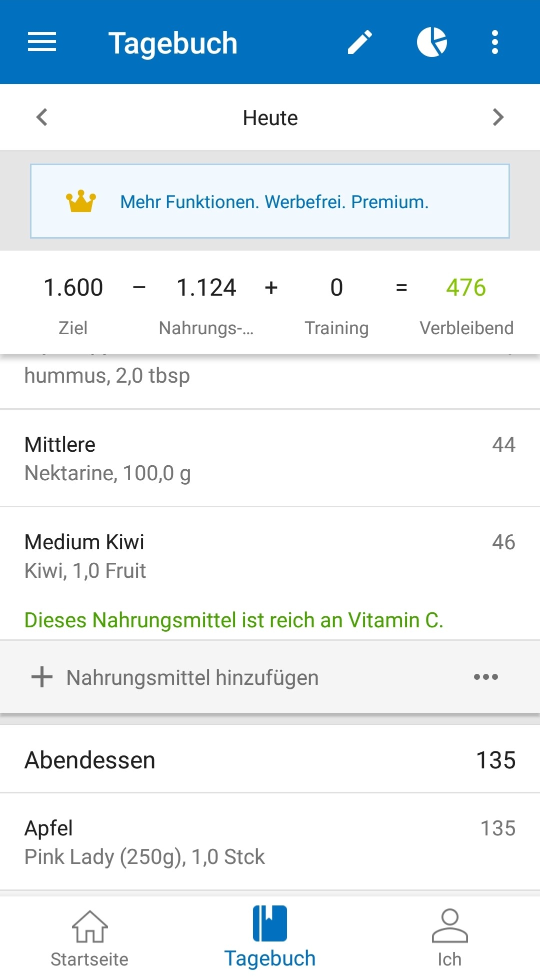Open the nutrition pie chart
540x980 pixels.
click(x=431, y=42)
